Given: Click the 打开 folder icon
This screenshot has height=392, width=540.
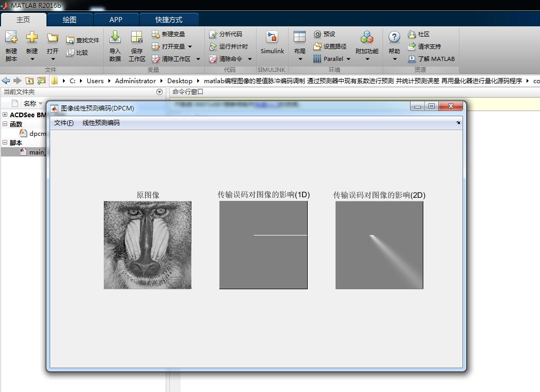Looking at the screenshot, I should tap(52, 37).
